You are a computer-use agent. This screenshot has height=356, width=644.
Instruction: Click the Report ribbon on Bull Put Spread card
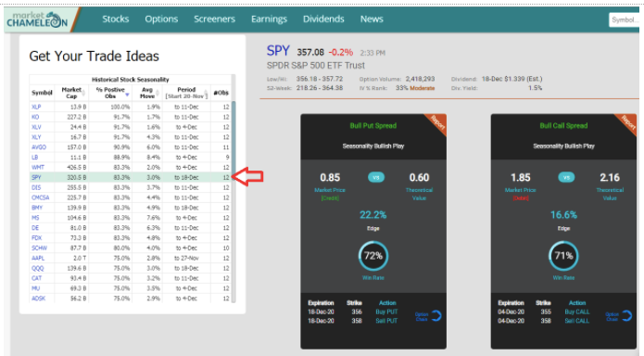(x=437, y=122)
